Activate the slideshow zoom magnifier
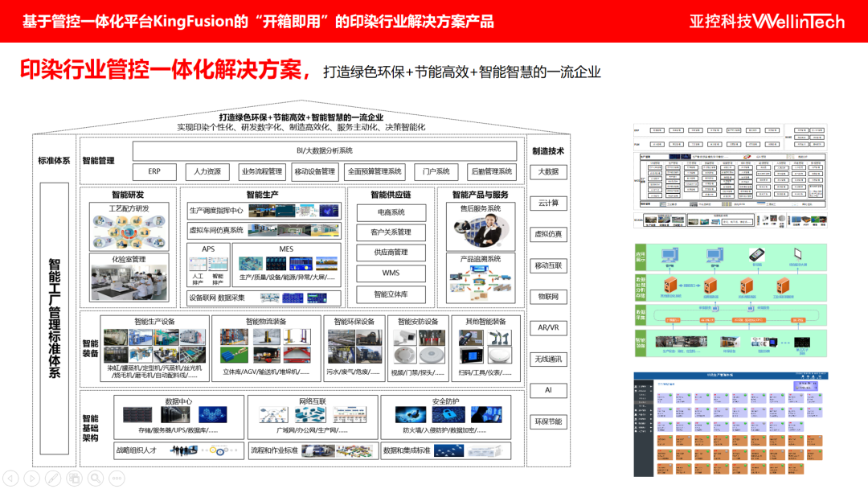This screenshot has height=489, width=868. [96, 478]
